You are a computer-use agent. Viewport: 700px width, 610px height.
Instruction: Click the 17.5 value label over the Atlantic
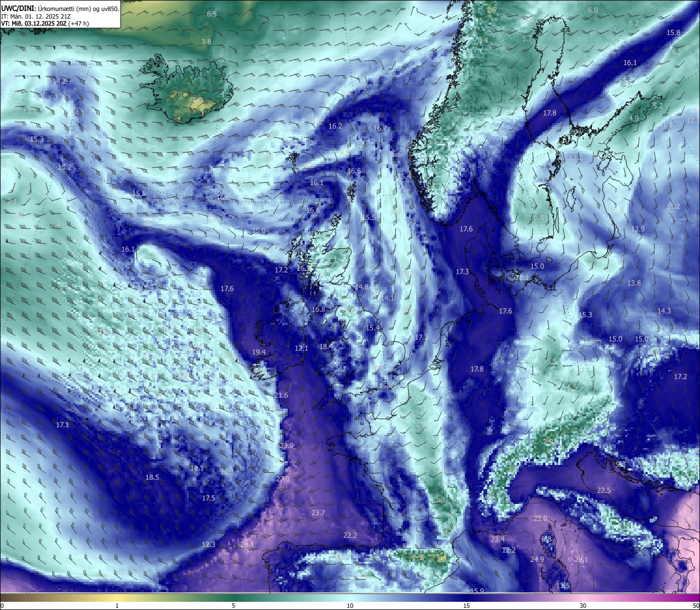(x=208, y=498)
